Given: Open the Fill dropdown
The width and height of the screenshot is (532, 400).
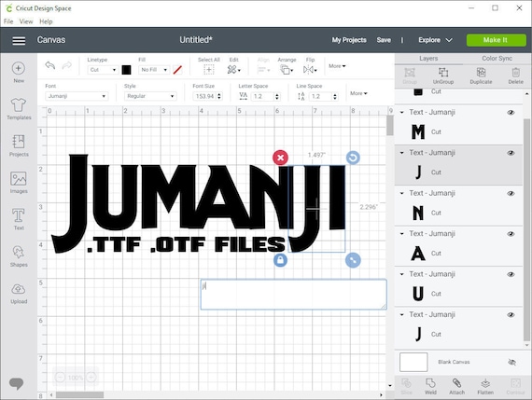Looking at the screenshot, I should (x=154, y=70).
